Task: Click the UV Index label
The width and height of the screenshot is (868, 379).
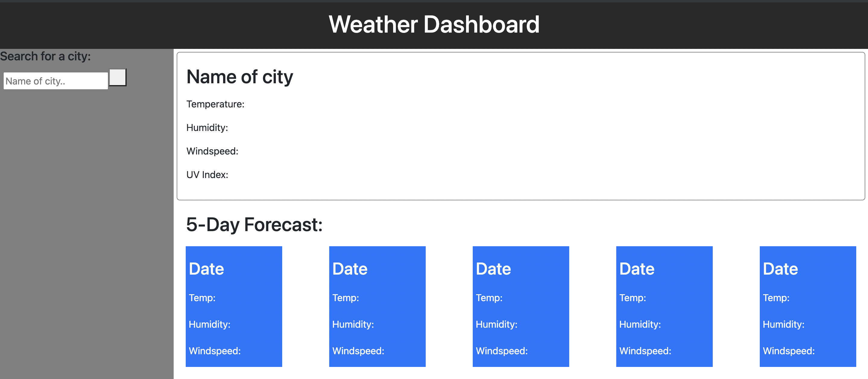Action: [207, 174]
